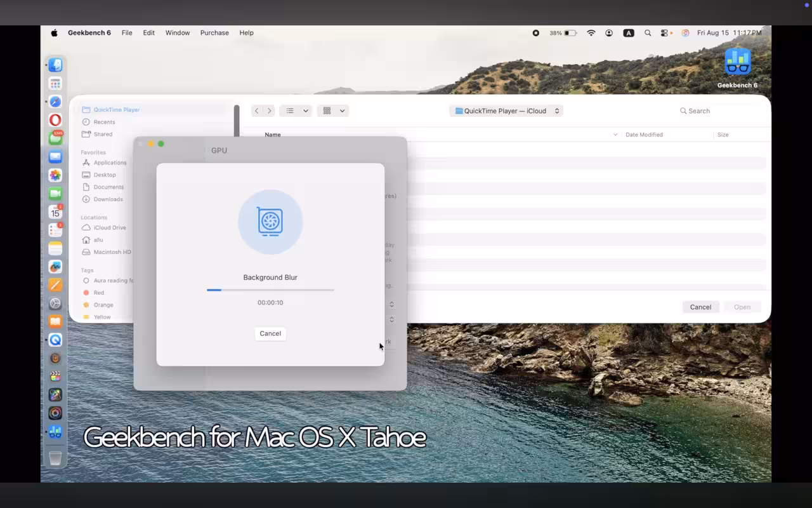Open the QuickTime Player — iCloud location popup

click(x=506, y=110)
